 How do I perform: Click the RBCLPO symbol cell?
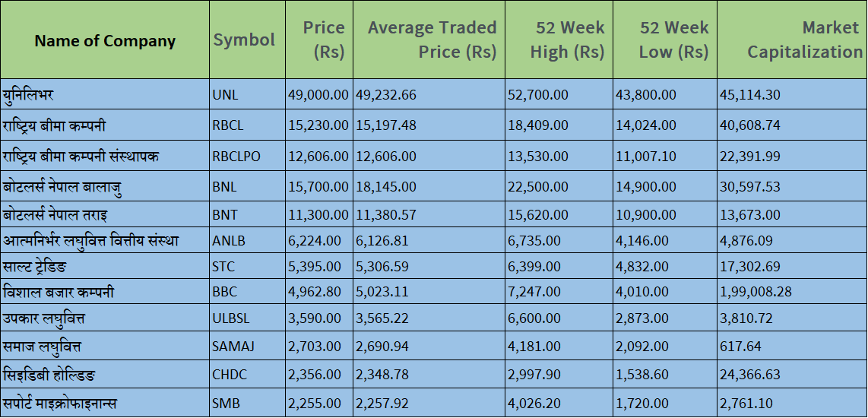point(236,157)
